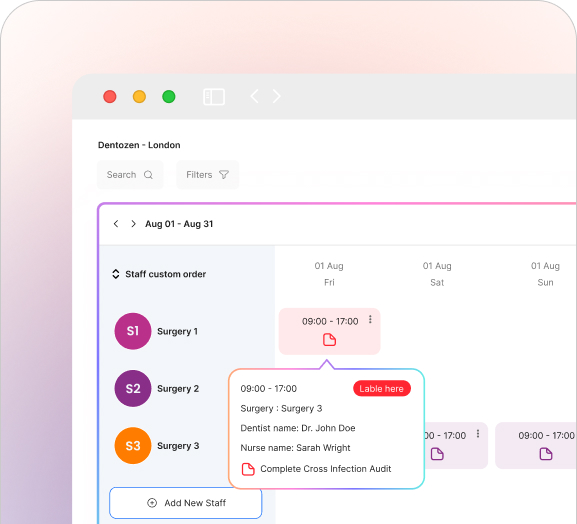Open three-dot menu on Surgery 3 Saturday shift
The width and height of the screenshot is (577, 524).
click(478, 433)
